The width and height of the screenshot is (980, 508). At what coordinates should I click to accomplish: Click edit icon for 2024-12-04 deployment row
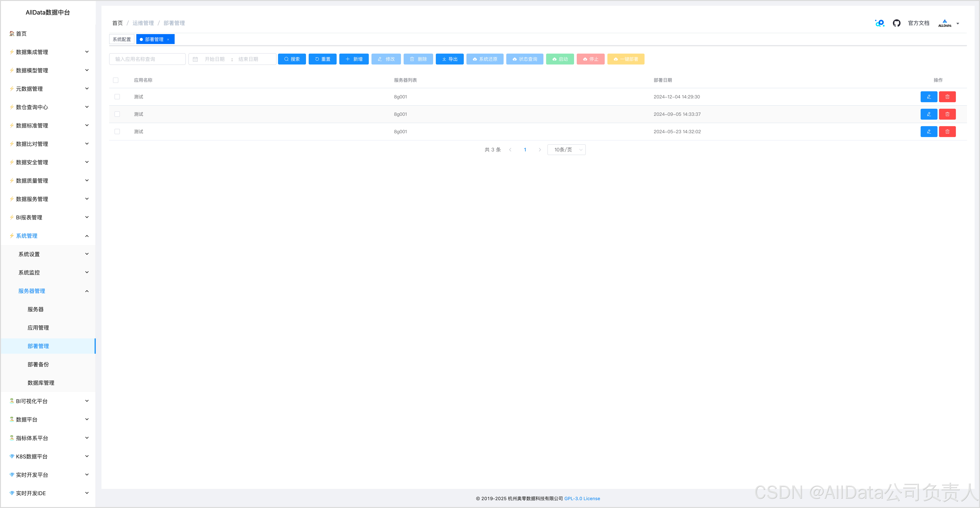929,97
